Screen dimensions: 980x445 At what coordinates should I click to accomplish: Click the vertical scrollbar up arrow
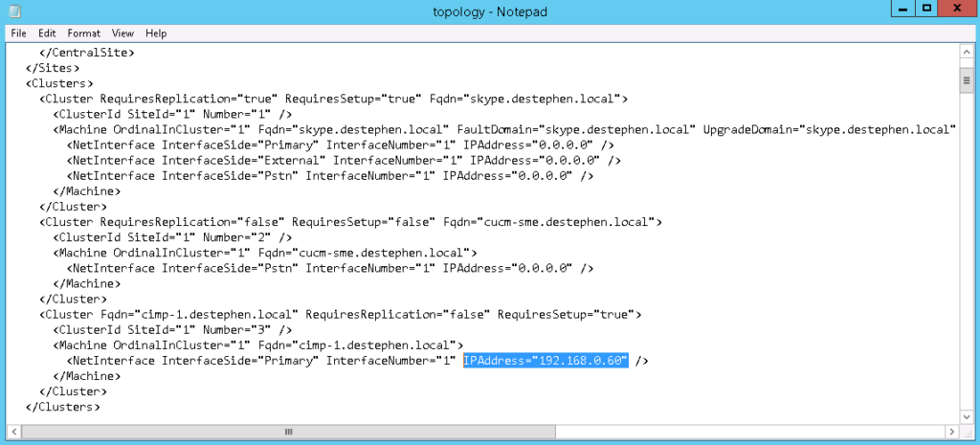[967, 54]
